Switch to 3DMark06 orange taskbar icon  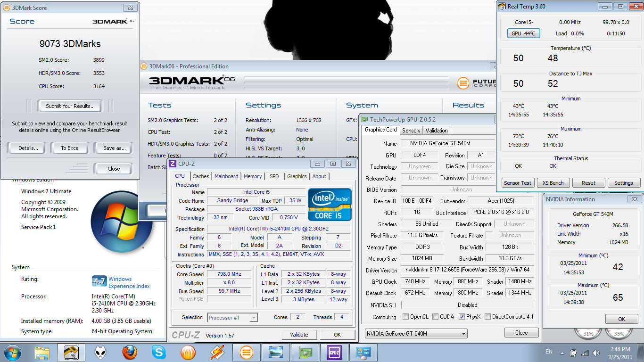[247, 352]
